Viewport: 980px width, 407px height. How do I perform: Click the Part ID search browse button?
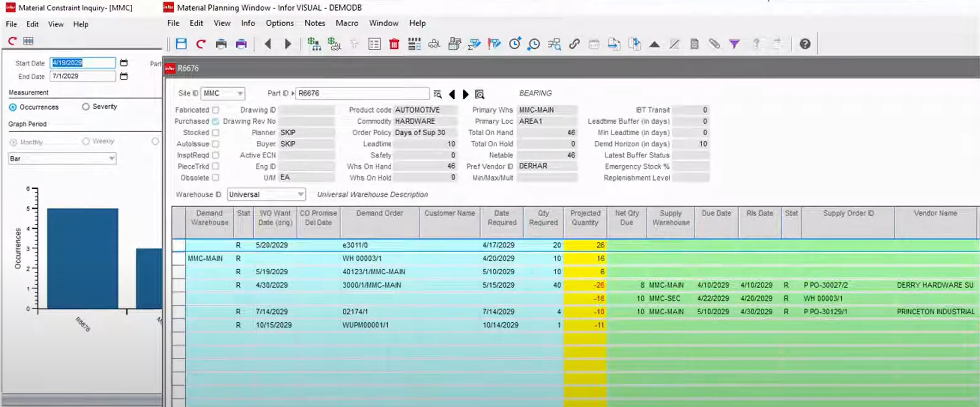click(438, 94)
